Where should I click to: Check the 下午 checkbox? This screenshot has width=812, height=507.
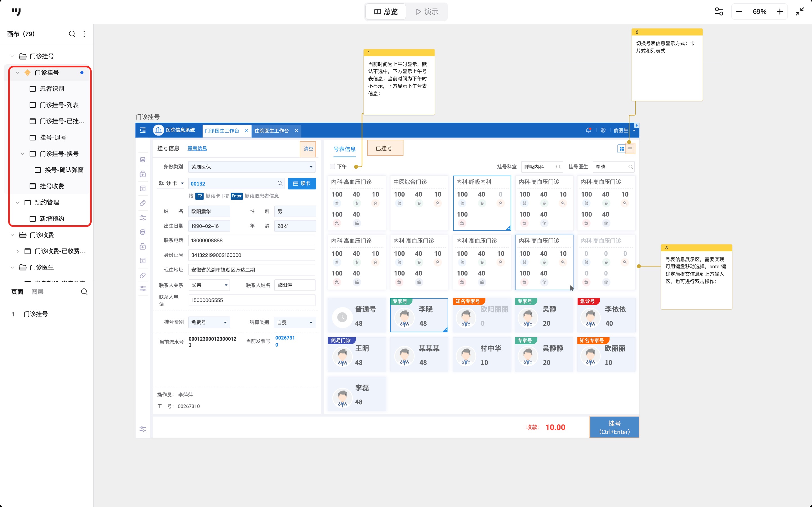tap(332, 166)
